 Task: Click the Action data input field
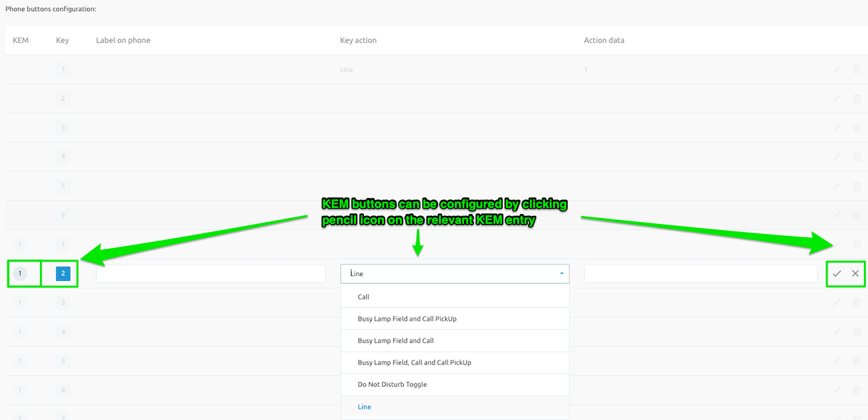[x=700, y=274]
